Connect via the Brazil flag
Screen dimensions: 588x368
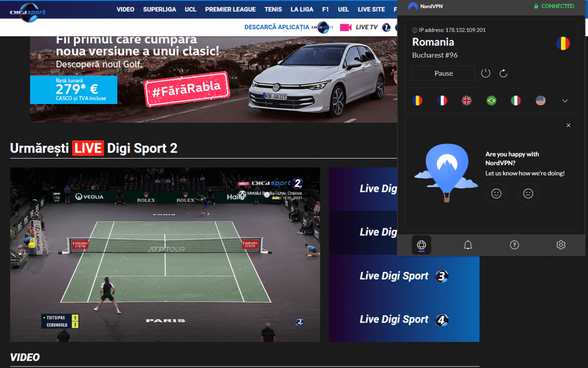492,101
